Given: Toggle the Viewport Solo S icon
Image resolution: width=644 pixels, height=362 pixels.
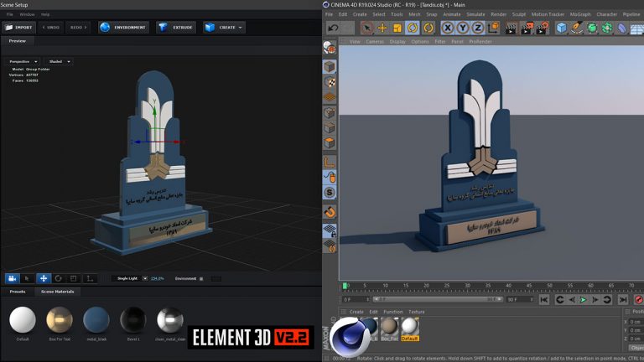Looking at the screenshot, I should [330, 192].
